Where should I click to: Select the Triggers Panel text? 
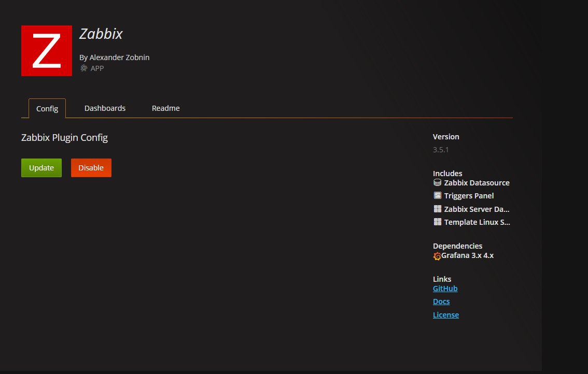click(x=469, y=196)
